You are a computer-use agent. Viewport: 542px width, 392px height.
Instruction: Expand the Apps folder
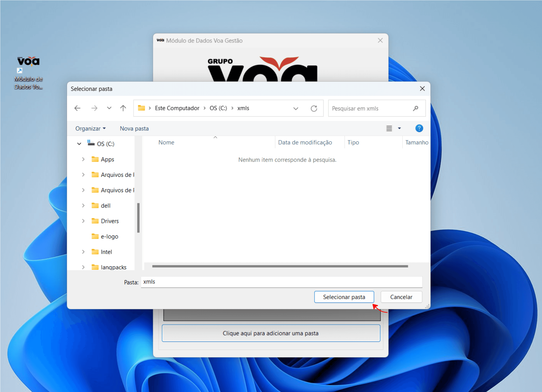pyautogui.click(x=83, y=159)
